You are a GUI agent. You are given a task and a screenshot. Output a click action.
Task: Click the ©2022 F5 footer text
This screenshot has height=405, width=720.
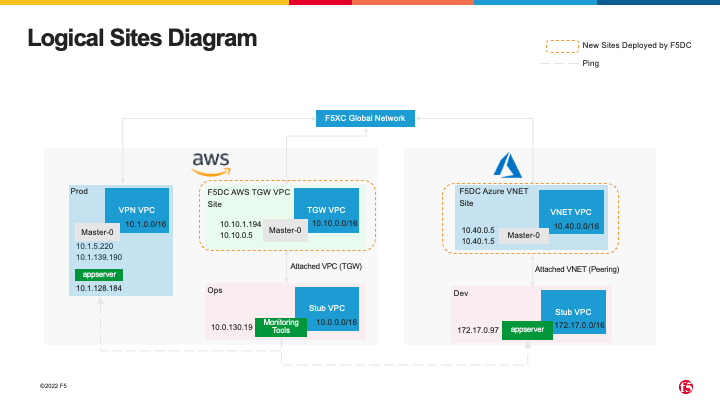[54, 385]
